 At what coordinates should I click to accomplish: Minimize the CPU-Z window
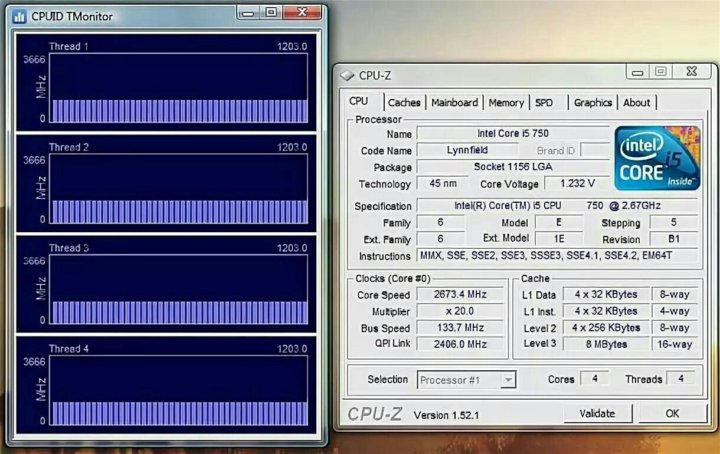(x=635, y=72)
